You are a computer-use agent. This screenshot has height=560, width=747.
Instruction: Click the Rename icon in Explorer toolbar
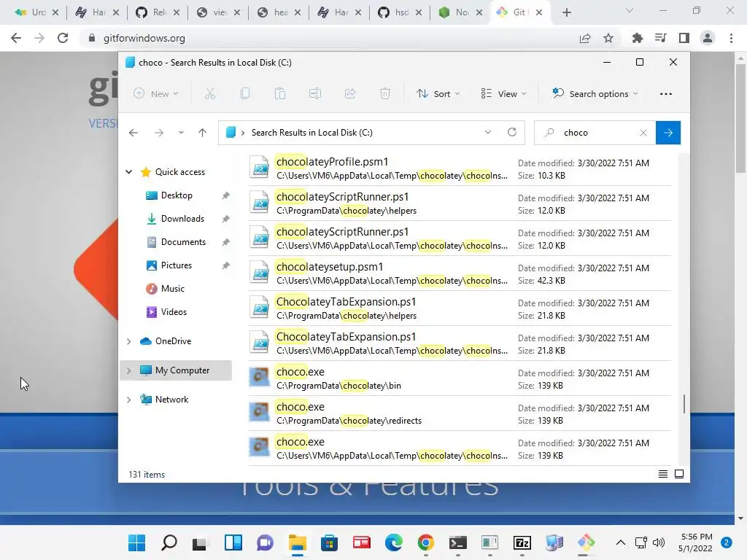coord(315,94)
